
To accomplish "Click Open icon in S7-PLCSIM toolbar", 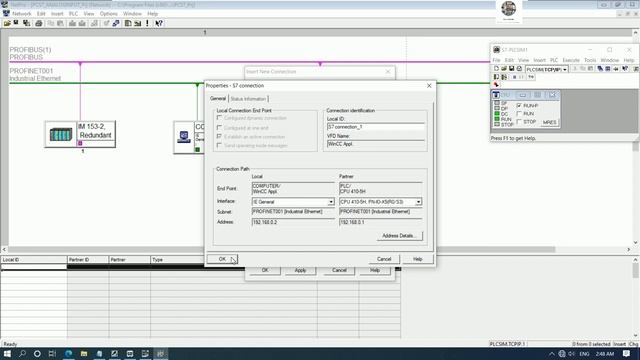I will point(504,69).
